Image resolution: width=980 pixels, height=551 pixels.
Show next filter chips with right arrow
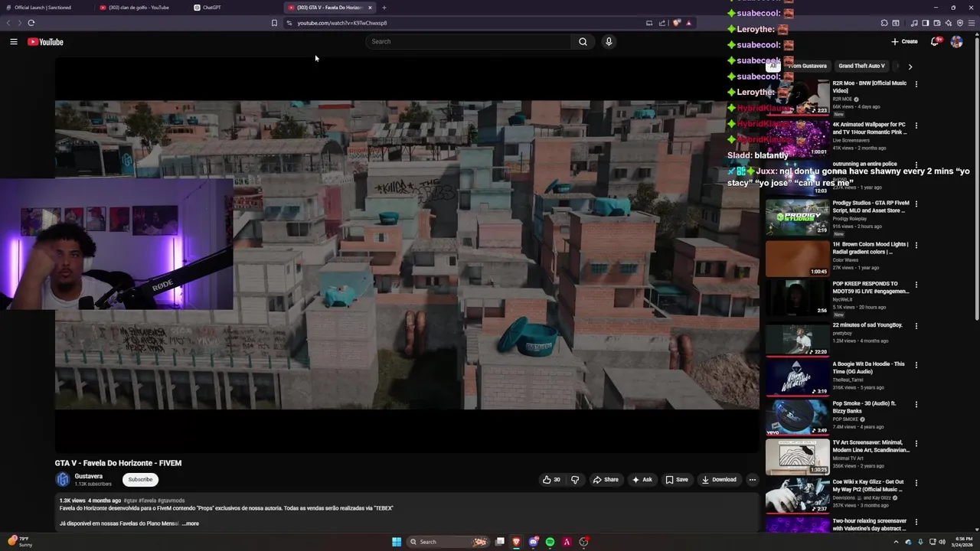(910, 67)
